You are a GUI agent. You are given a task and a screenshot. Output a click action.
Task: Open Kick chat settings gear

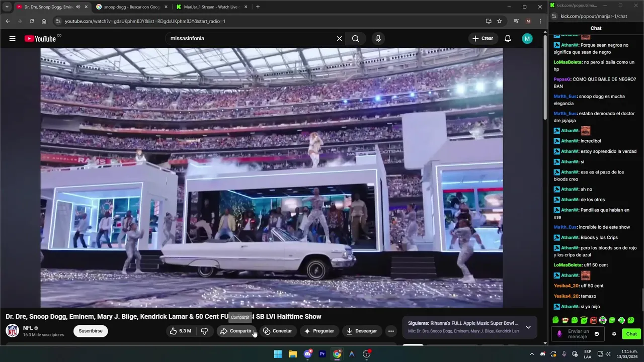tap(614, 334)
